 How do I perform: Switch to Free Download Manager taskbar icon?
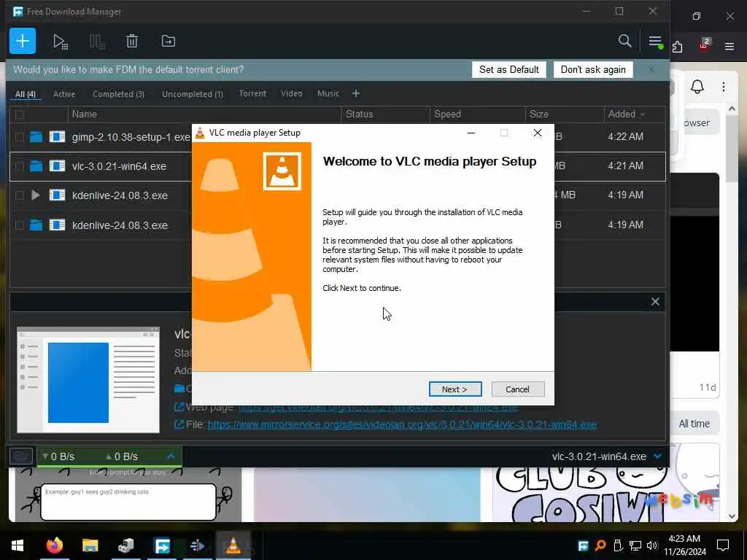[x=162, y=545]
